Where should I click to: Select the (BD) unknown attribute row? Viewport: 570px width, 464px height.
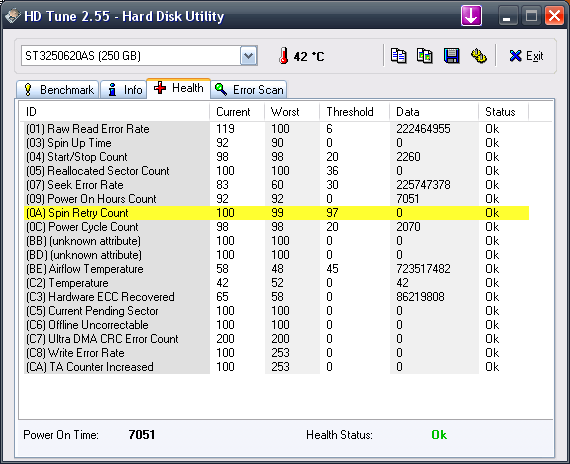point(276,255)
